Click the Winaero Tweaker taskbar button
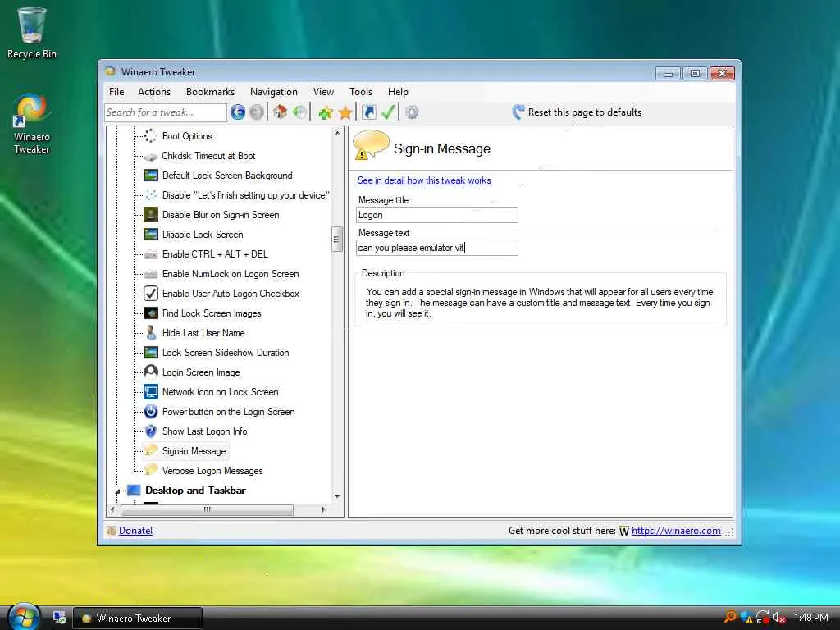The height and width of the screenshot is (630, 840). tap(138, 618)
